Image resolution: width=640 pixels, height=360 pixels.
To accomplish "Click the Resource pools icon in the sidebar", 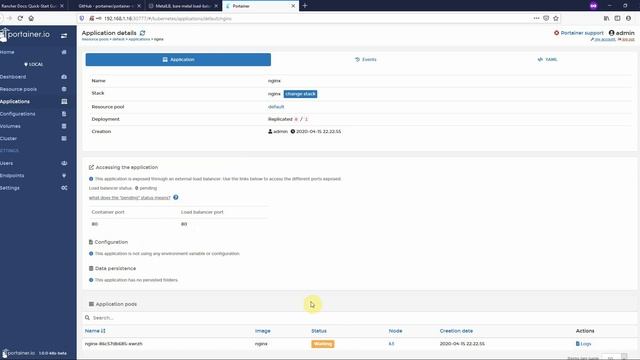I will pos(64,89).
